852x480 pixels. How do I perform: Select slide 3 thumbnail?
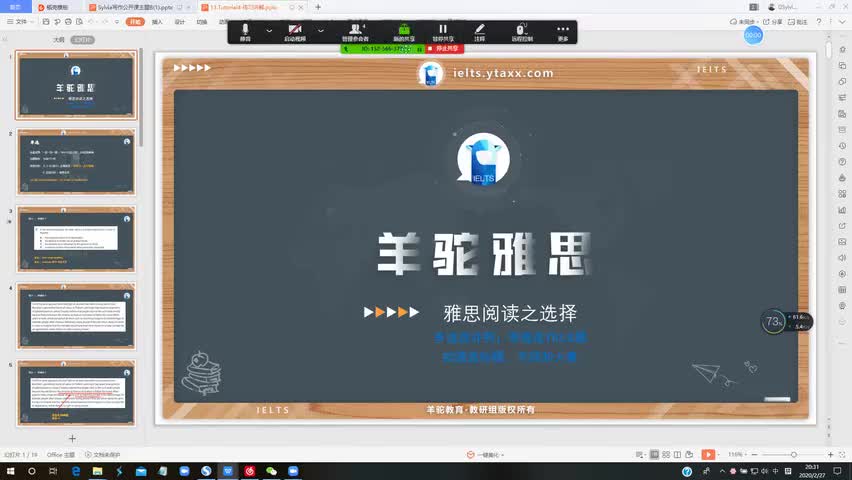click(x=76, y=239)
